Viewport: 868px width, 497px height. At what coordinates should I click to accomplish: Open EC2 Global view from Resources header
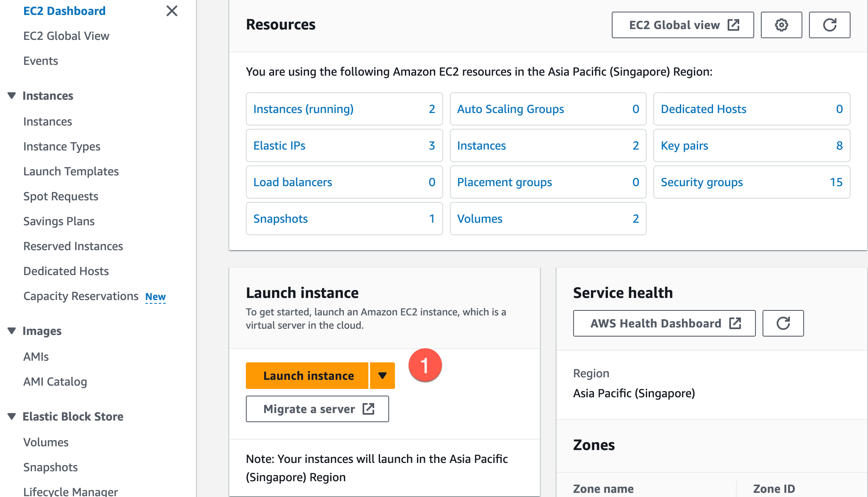coord(682,25)
